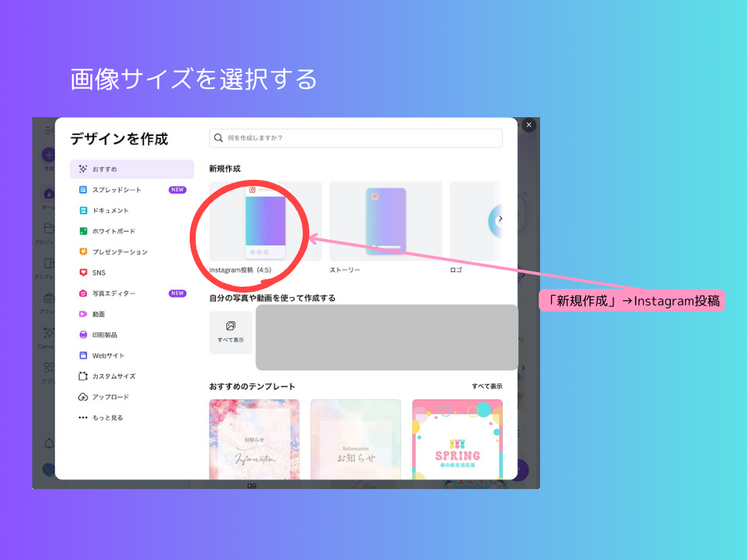Click the アップロード upload icon
Viewport: 747px width, 560px height.
pos(84,396)
